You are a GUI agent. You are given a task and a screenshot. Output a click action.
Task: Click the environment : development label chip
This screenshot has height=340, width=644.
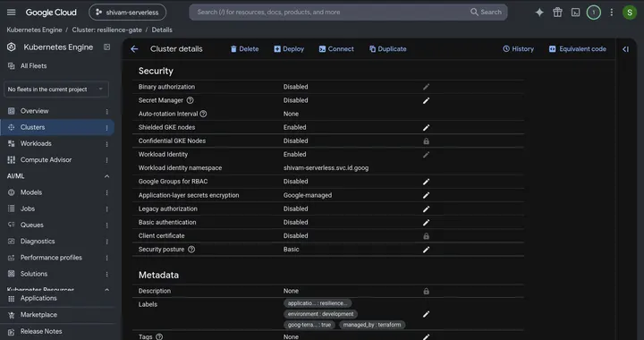click(x=320, y=314)
